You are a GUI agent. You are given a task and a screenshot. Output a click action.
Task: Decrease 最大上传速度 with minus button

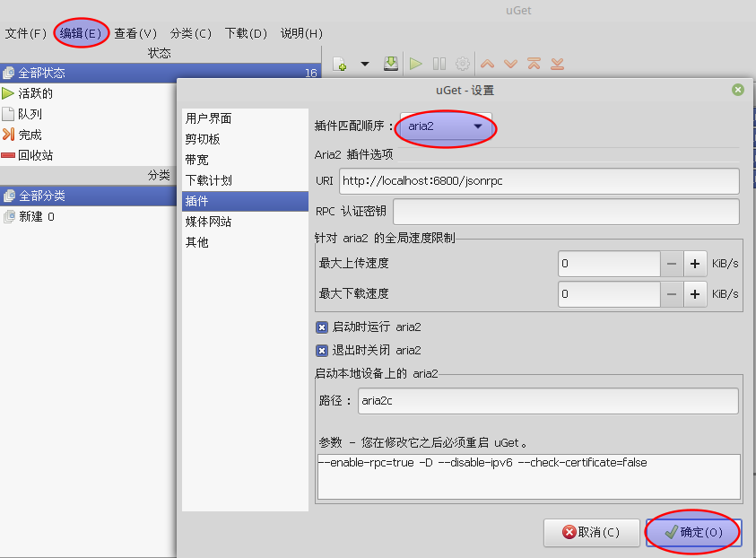(672, 264)
